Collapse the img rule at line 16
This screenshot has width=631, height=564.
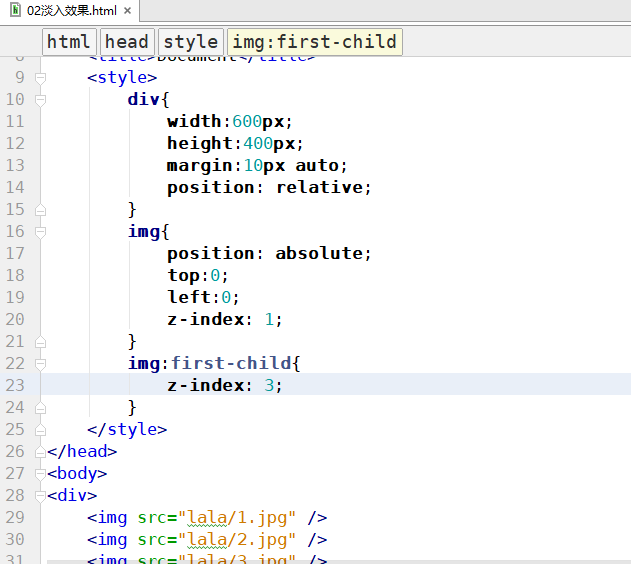point(41,232)
